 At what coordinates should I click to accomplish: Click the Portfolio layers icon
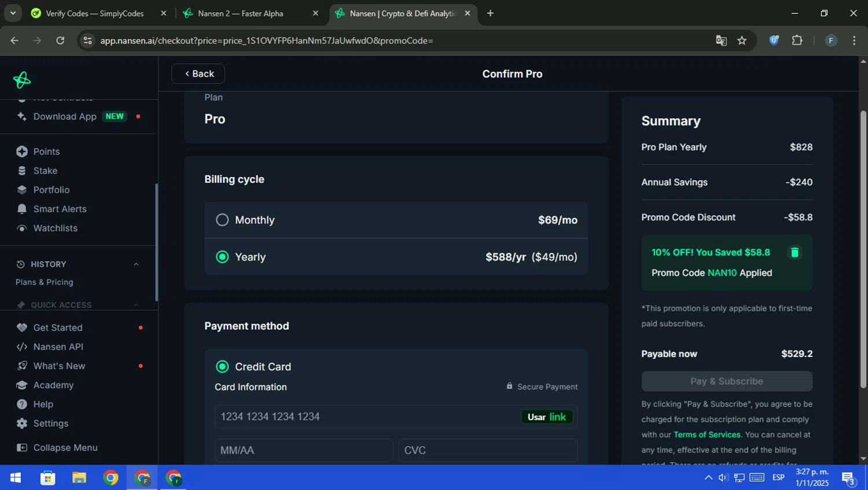coord(22,190)
